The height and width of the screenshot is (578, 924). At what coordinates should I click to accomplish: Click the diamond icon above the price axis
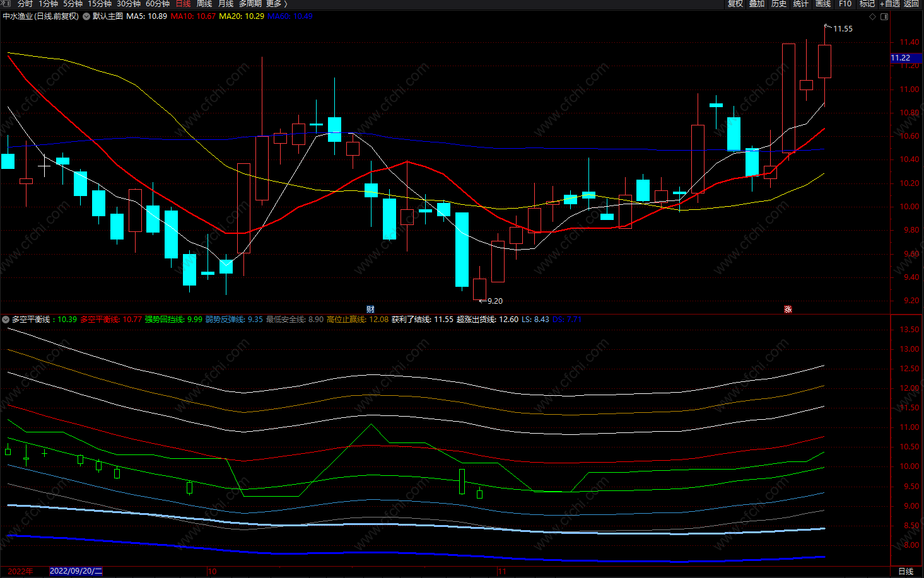click(872, 16)
